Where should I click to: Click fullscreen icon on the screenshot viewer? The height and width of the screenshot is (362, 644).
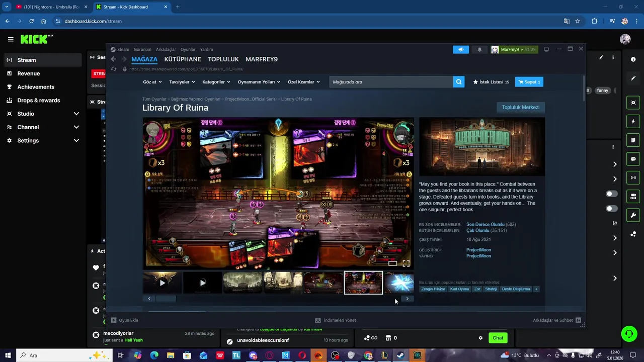(x=406, y=263)
